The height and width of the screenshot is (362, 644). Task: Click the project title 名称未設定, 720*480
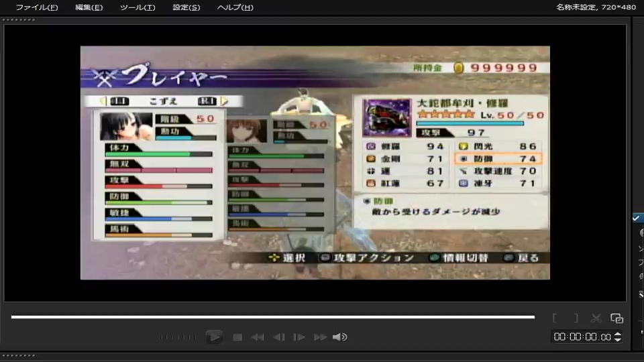pos(596,7)
